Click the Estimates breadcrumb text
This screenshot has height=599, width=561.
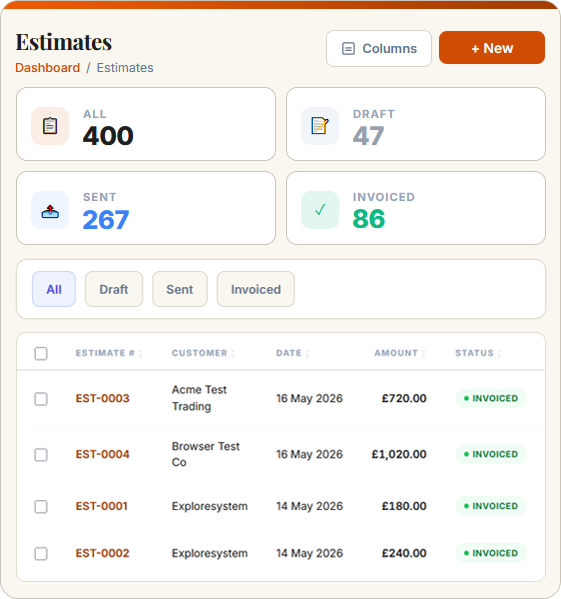(125, 68)
